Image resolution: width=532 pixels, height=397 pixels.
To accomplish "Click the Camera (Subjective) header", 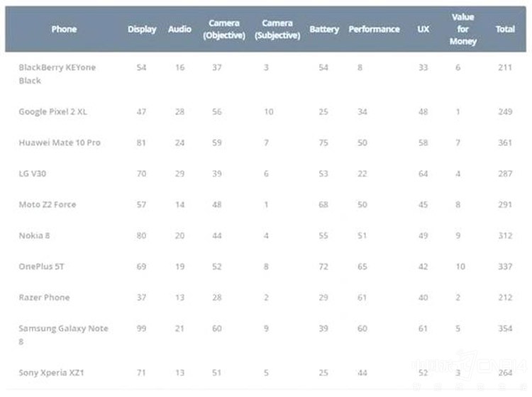I will click(x=277, y=29).
